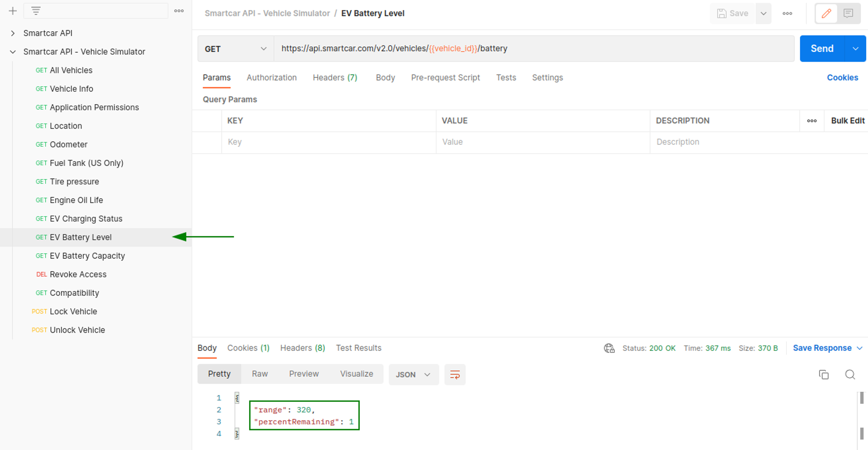Open the comments icon

[x=848, y=13]
